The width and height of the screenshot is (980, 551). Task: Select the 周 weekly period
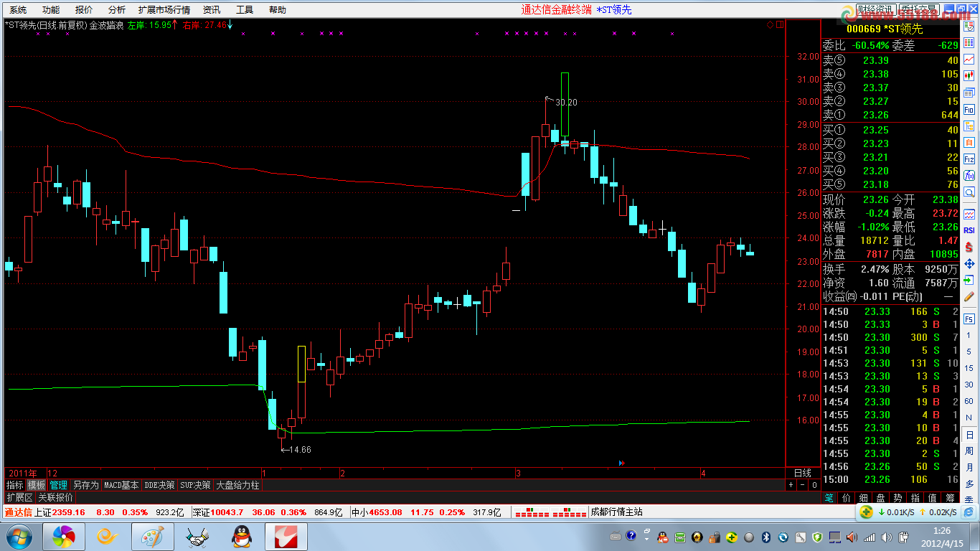tap(969, 451)
